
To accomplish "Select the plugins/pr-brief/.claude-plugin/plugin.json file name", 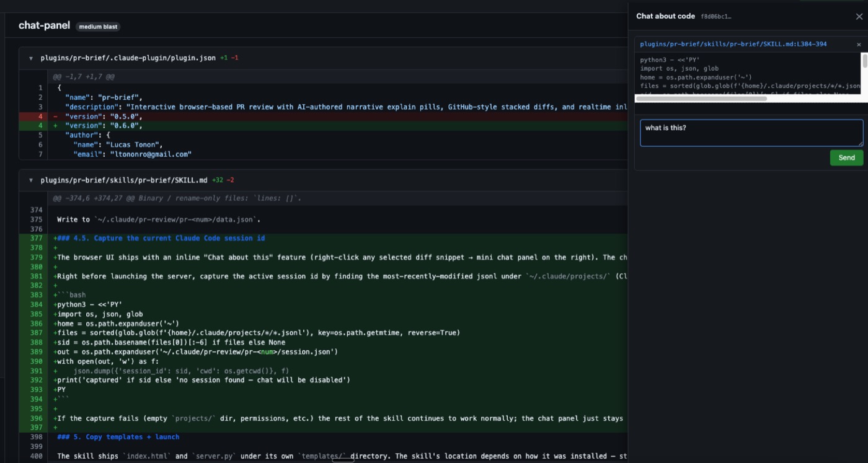I will pyautogui.click(x=128, y=58).
